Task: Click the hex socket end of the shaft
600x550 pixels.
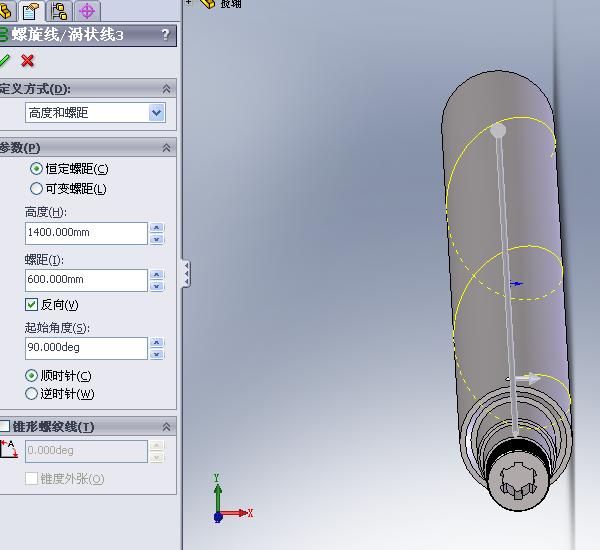Action: point(518,481)
